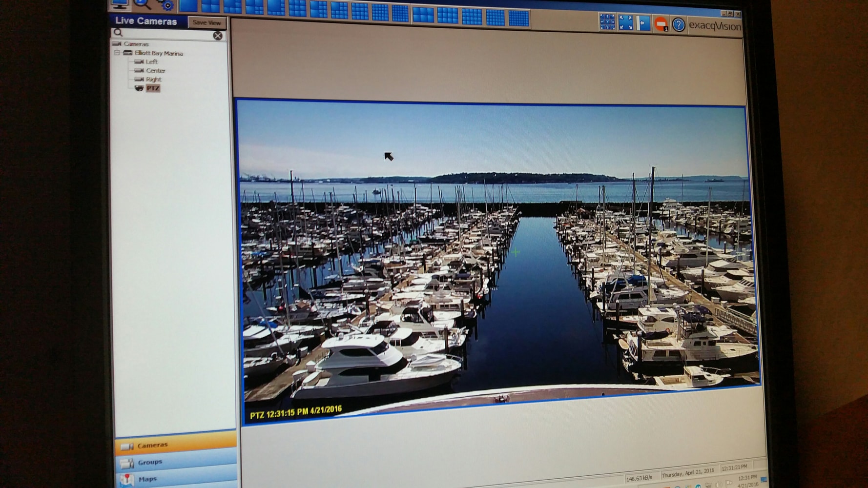This screenshot has width=868, height=488.
Task: Select the Center camera in tree
Action: 155,70
